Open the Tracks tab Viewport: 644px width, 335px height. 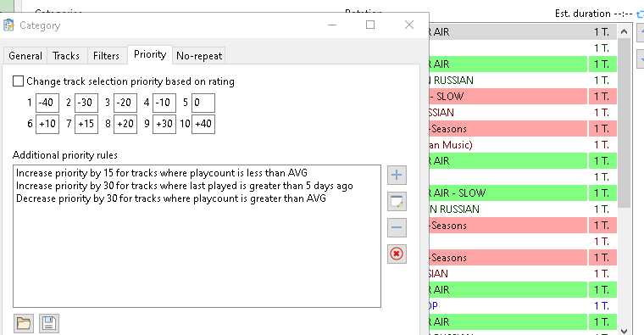point(66,56)
